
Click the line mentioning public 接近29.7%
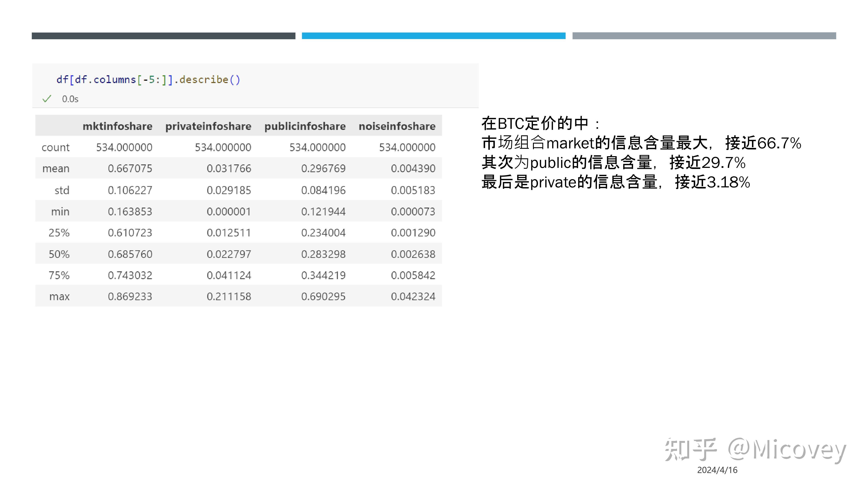point(613,163)
